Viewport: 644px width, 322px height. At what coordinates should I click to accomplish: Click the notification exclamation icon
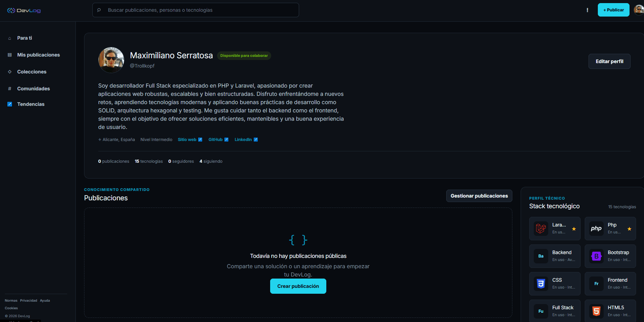tap(587, 10)
